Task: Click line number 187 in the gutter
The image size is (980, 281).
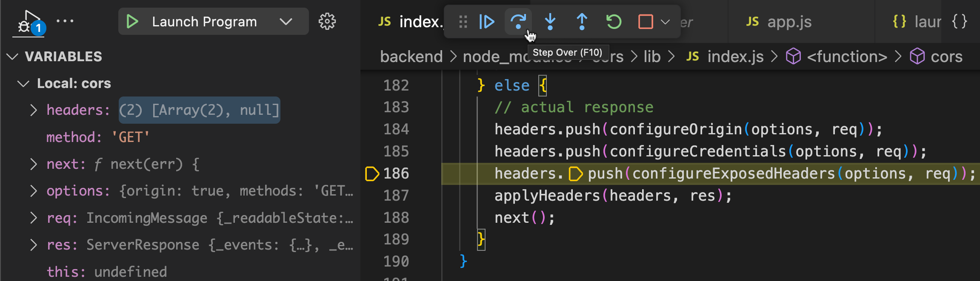Action: point(396,196)
